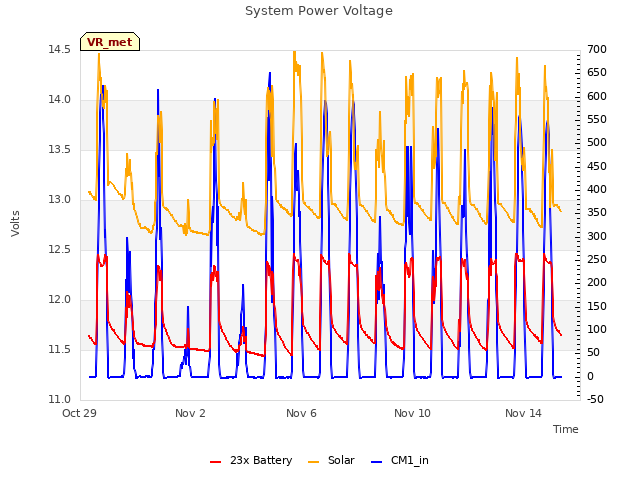Click the Nov 6 x-axis label
The height and width of the screenshot is (480, 640).
[301, 413]
